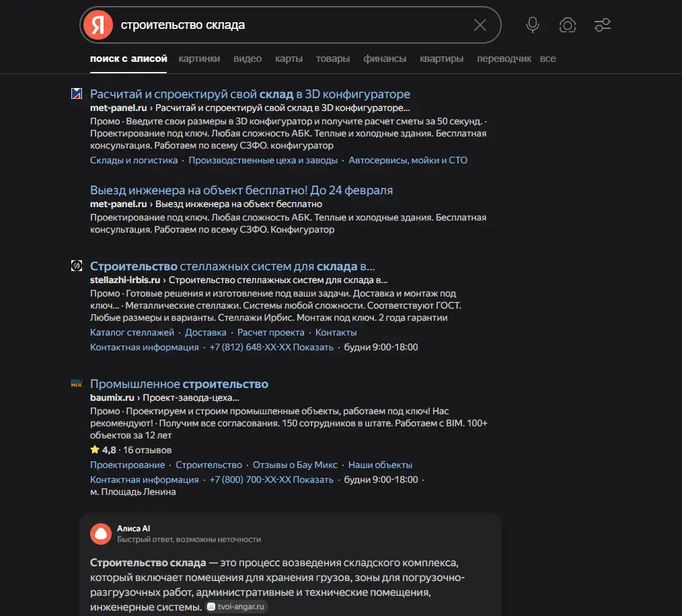Viewport: 682px width, 616px height.
Task: Open search settings sliders icon
Action: tap(603, 25)
